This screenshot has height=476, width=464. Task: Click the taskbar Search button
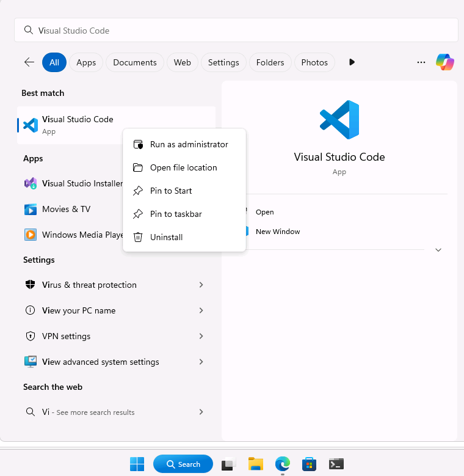click(x=183, y=464)
